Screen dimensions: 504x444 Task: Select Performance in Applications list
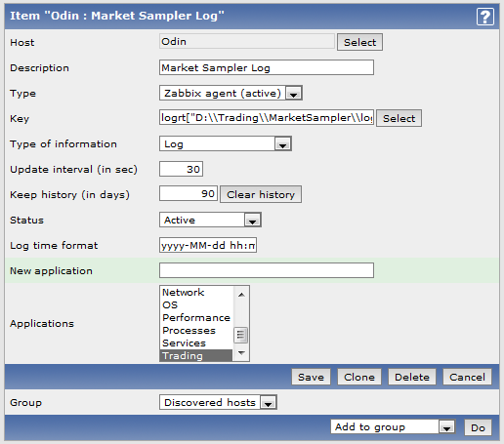click(196, 318)
